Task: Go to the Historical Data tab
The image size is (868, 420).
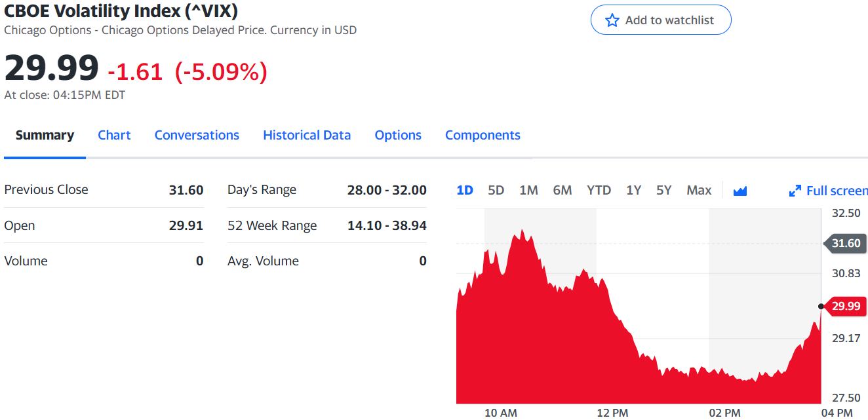Action: click(x=307, y=135)
